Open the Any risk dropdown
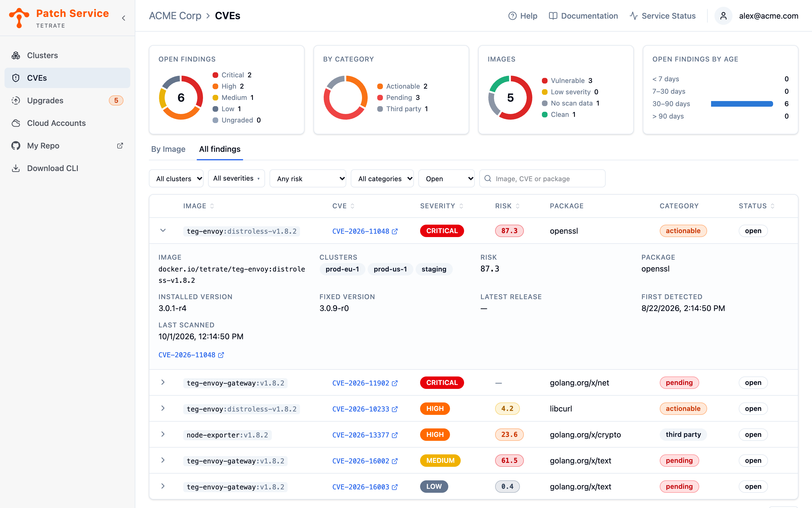The image size is (812, 508). tap(308, 178)
